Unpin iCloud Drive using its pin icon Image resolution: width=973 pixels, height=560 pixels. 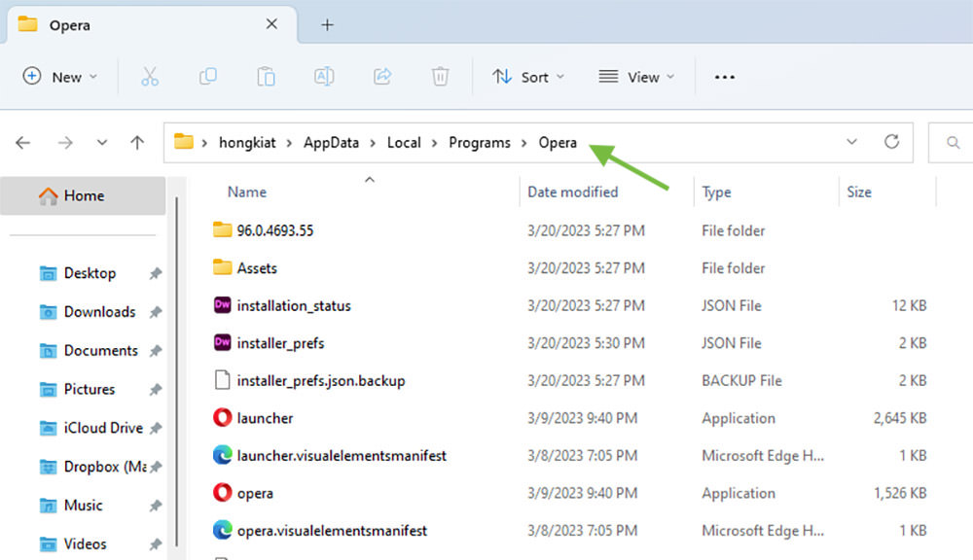155,428
